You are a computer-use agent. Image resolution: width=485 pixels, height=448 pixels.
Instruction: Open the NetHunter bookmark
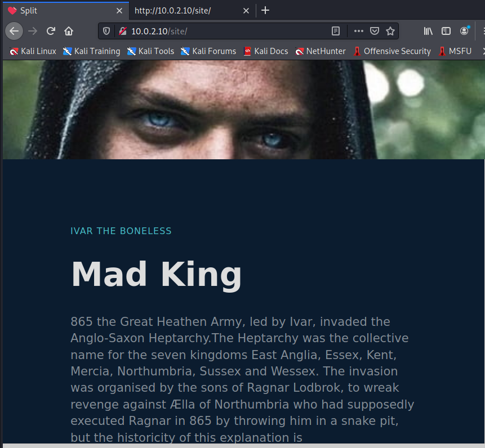coord(321,51)
